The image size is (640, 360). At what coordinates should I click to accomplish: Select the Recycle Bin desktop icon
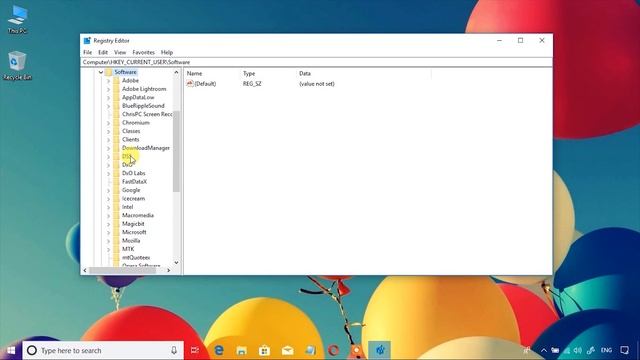pos(17,65)
